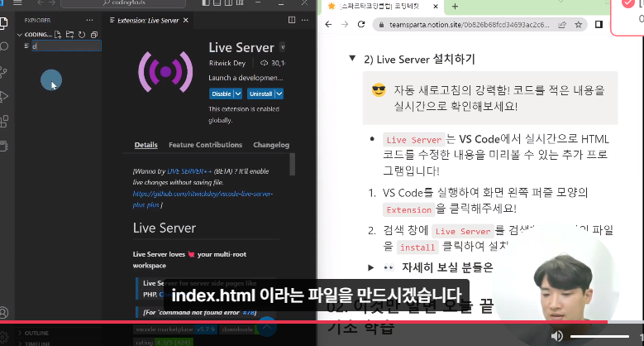Toggle primary side bar layout icon
The height and width of the screenshot is (346, 644).
click(x=206, y=2)
